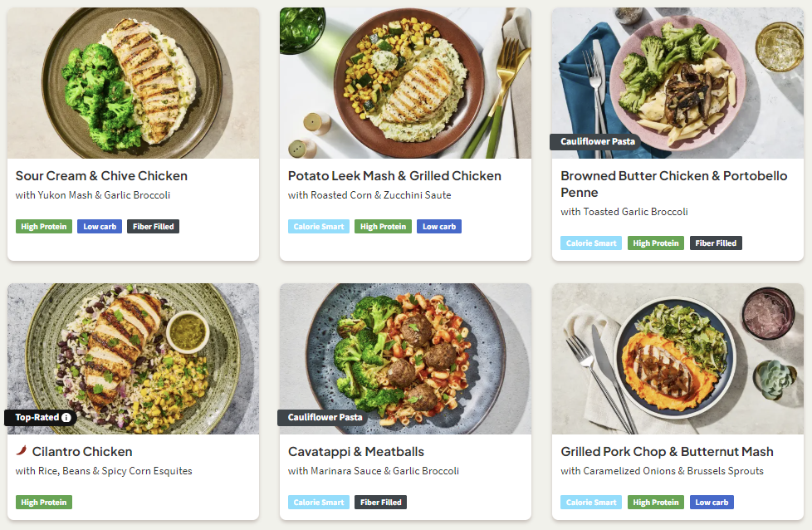Click the Sour Cream & Chive Chicken title
Screen dimensions: 812x530
click(101, 176)
